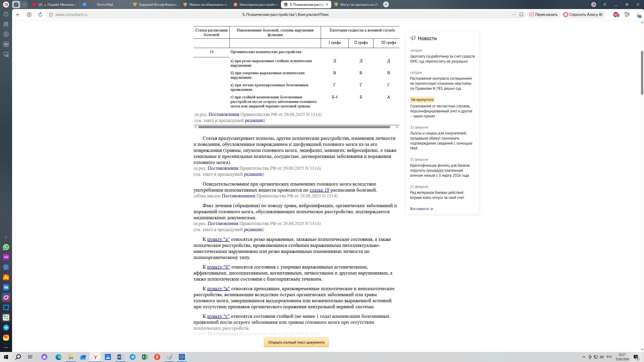Open browser history clock icon
Image resolution: width=644 pixels, height=362 pixels.
point(6,14)
